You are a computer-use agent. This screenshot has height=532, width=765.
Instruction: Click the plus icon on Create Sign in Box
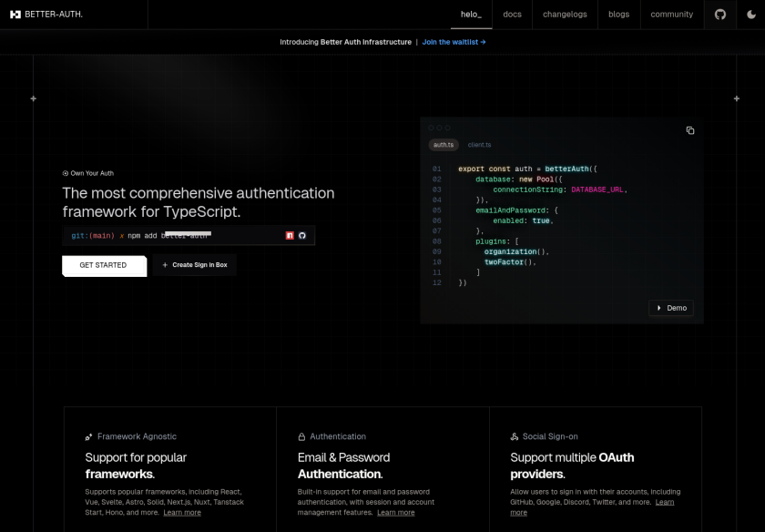click(165, 265)
